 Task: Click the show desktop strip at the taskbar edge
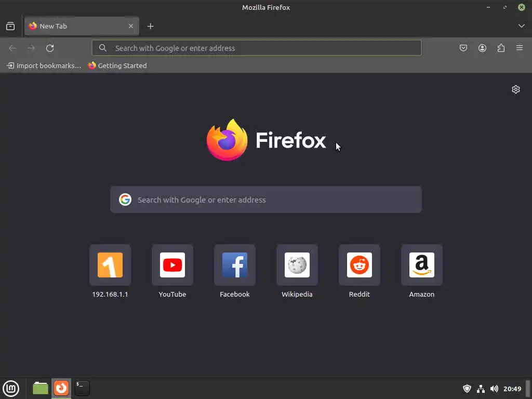[x=528, y=388]
